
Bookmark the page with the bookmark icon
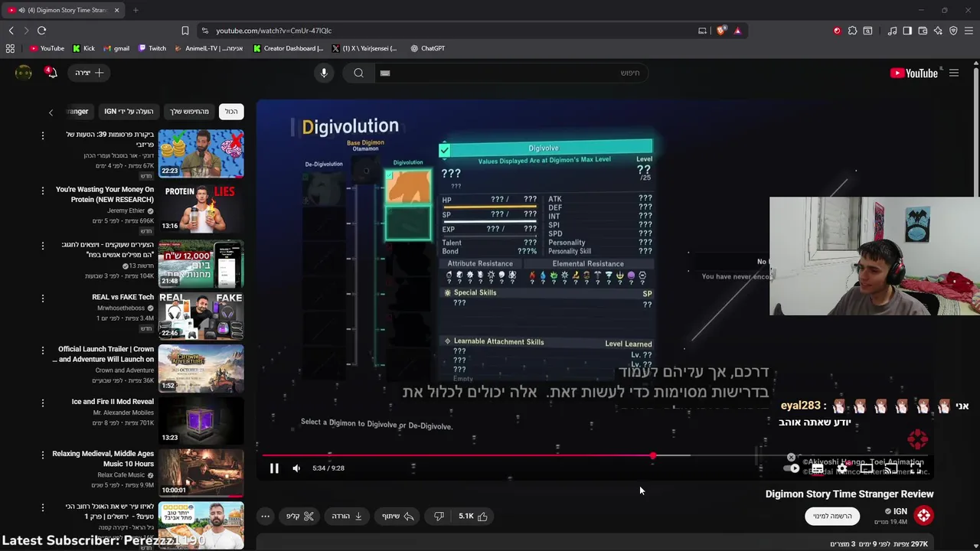coord(185,31)
